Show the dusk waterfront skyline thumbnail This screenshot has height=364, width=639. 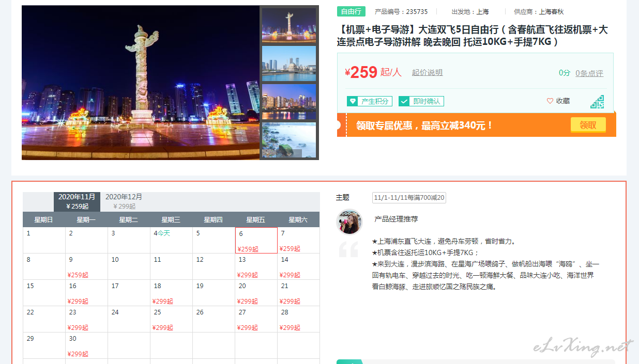[289, 102]
